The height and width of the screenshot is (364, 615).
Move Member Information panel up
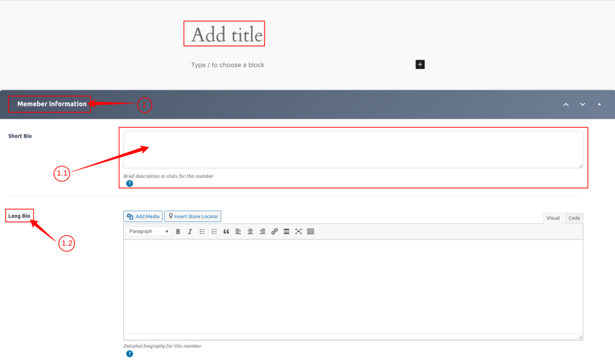565,105
